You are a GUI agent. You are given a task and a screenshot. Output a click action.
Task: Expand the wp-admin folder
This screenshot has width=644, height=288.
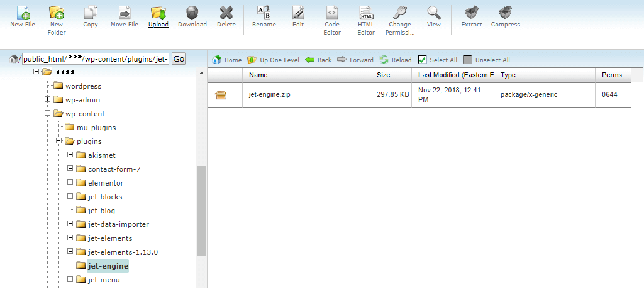click(x=48, y=99)
